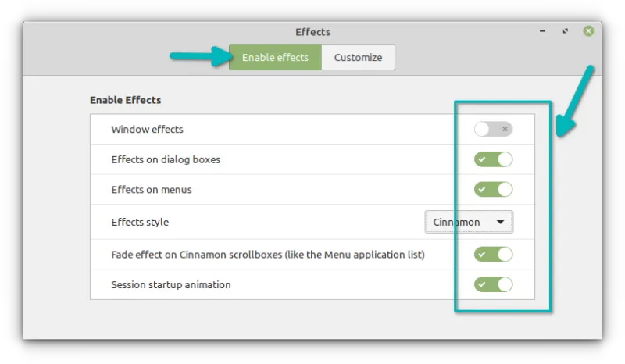Click the arrow of Effects style dropdown
The height and width of the screenshot is (364, 625).
[500, 223]
